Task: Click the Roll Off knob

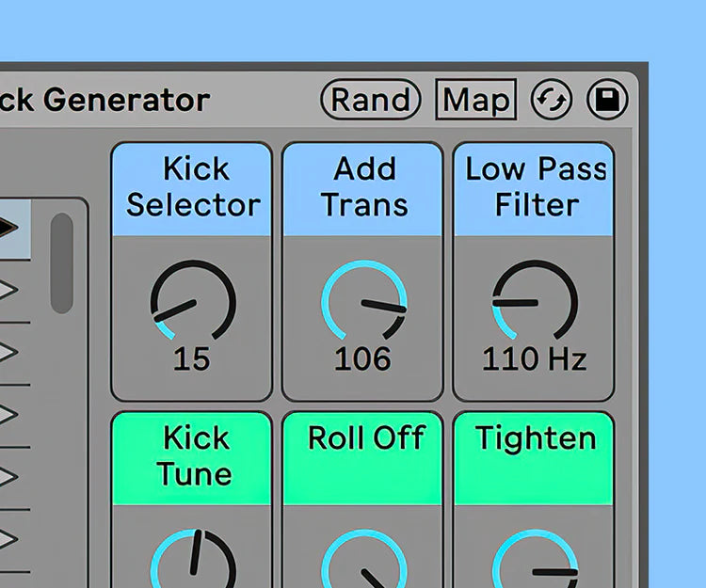Action: [363, 559]
